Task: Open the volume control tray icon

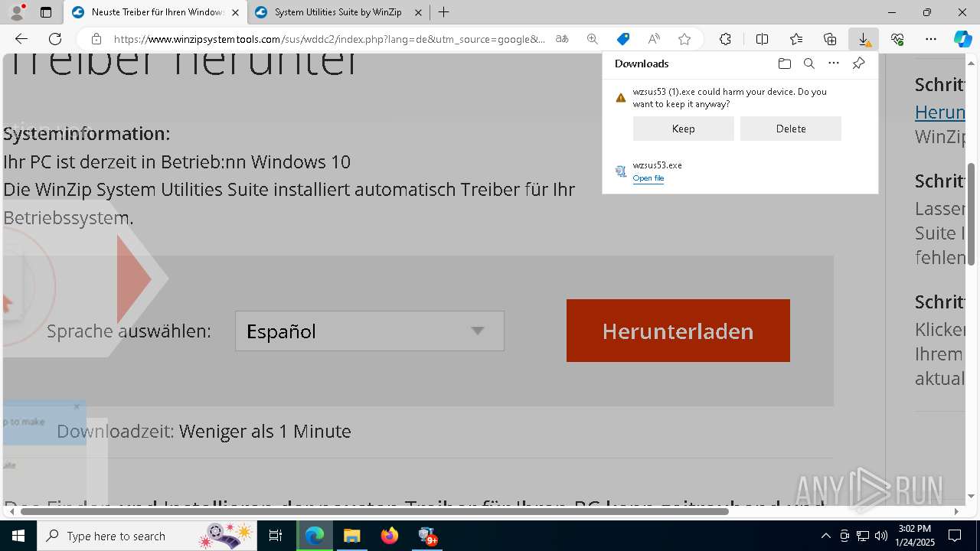Action: (x=881, y=536)
